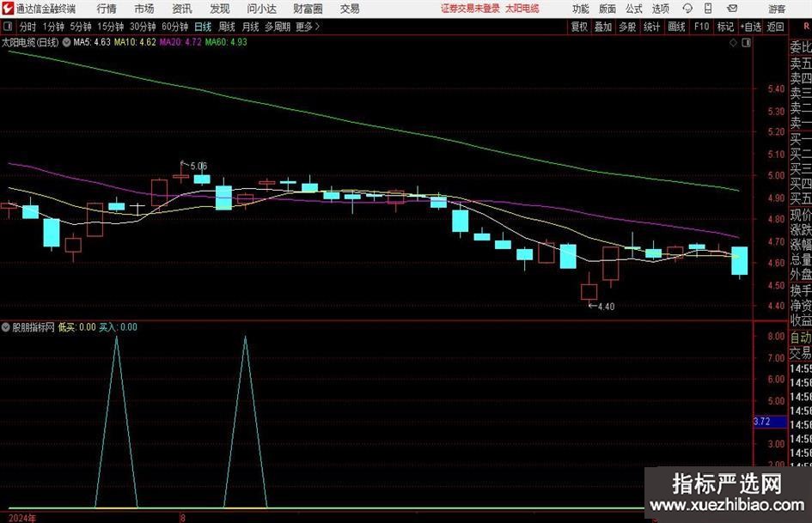Click the 返回 back button
Image resolution: width=812 pixels, height=523 pixels.
click(x=775, y=27)
